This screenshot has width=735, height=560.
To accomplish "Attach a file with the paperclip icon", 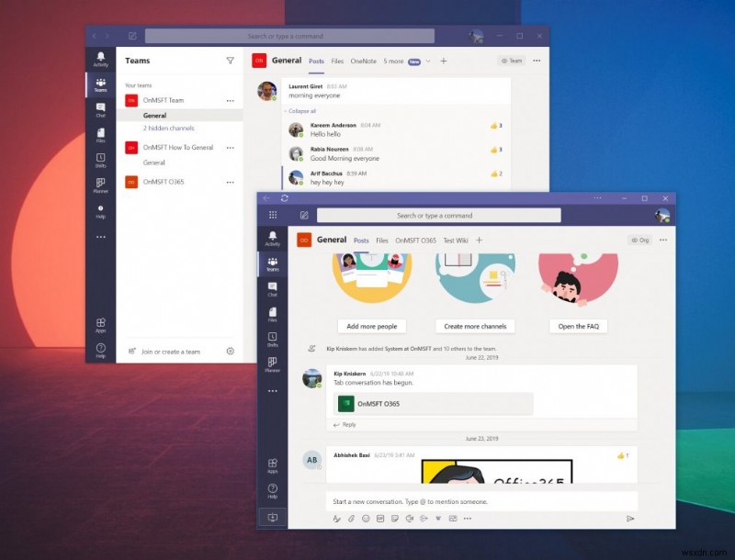I will (x=350, y=519).
